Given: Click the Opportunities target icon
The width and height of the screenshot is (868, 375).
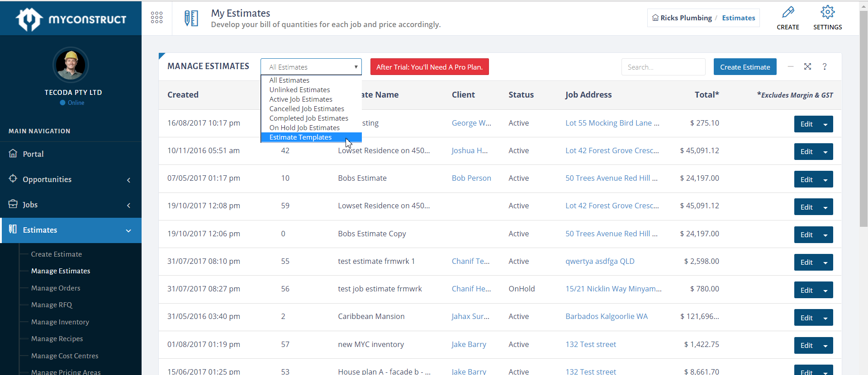Looking at the screenshot, I should point(13,178).
